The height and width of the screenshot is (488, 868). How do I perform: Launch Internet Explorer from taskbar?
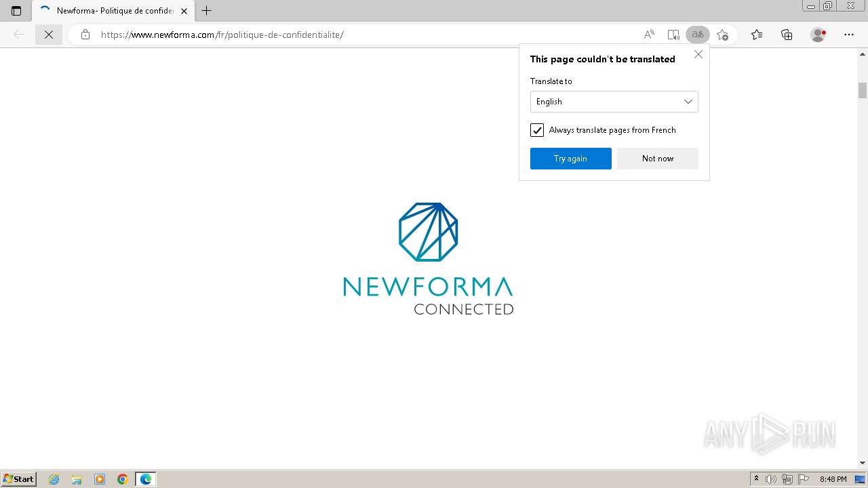pyautogui.click(x=54, y=479)
